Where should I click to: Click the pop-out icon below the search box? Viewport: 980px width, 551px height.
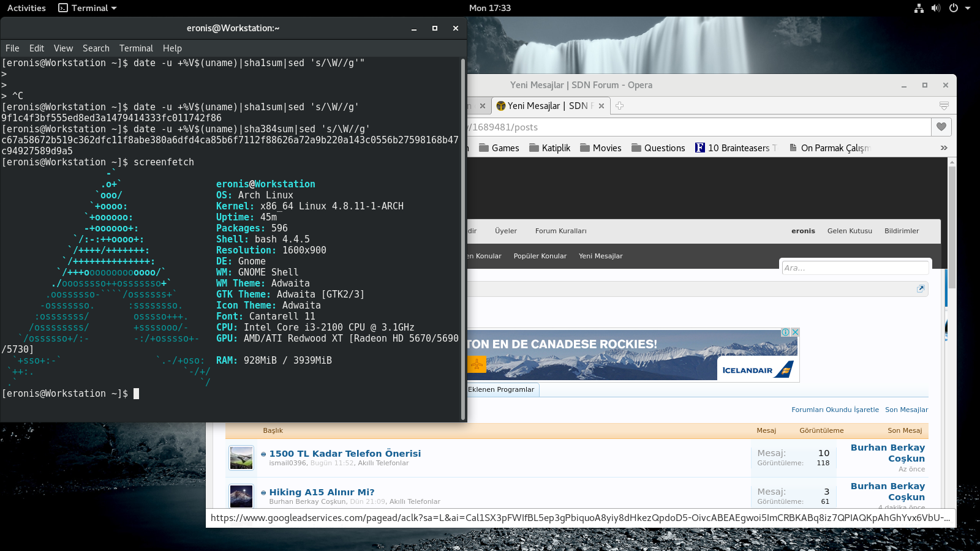pyautogui.click(x=920, y=289)
